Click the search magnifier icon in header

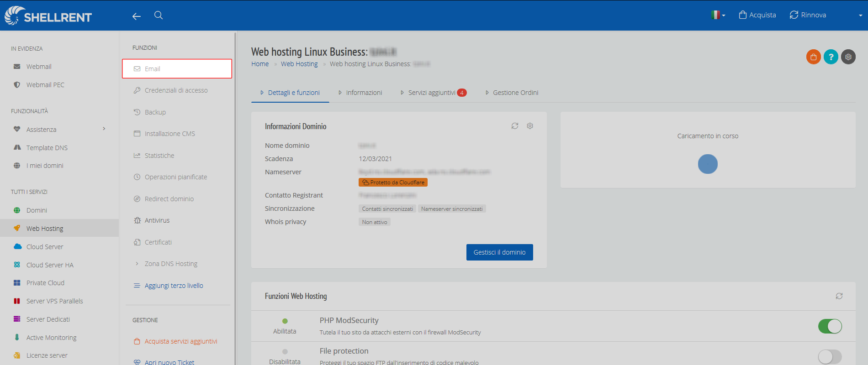click(x=159, y=16)
